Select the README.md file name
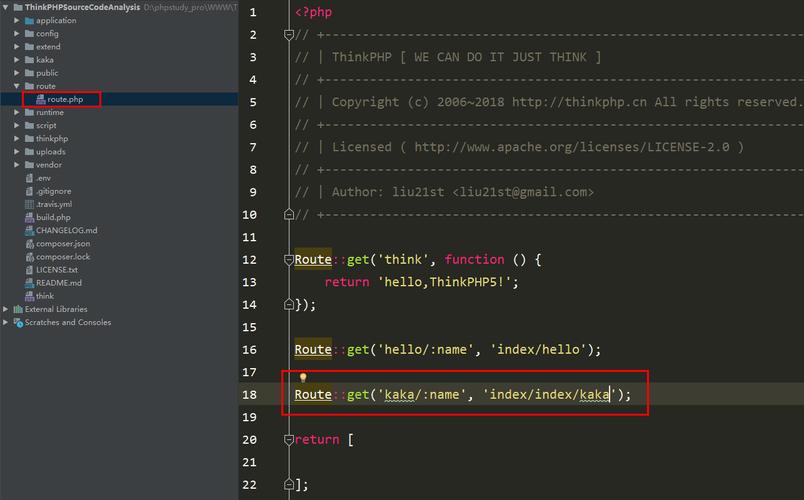 [59, 283]
